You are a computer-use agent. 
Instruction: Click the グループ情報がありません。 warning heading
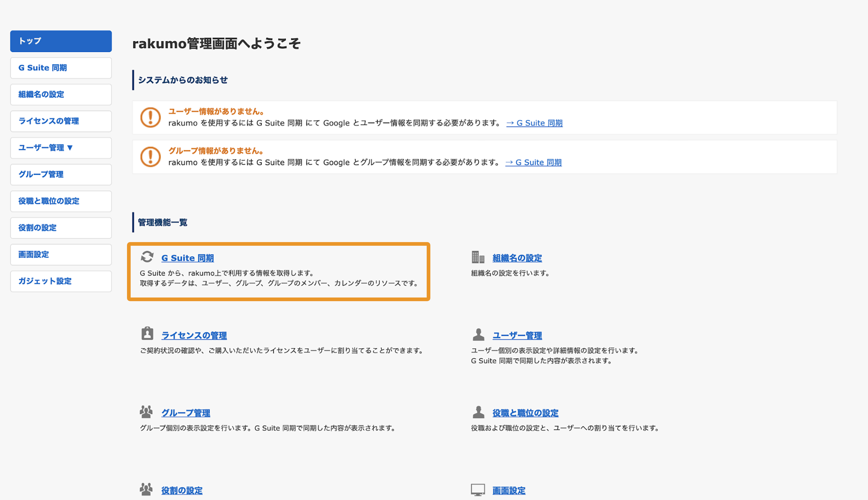pos(217,151)
